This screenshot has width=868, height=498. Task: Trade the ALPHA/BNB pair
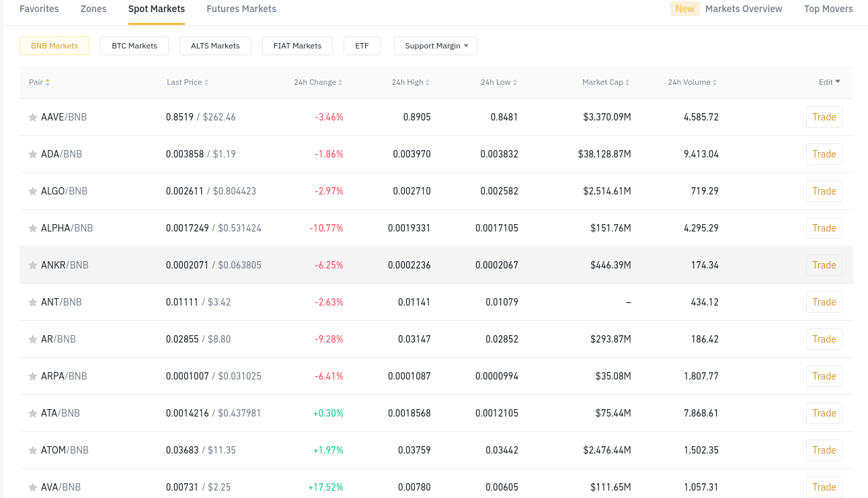click(x=824, y=228)
